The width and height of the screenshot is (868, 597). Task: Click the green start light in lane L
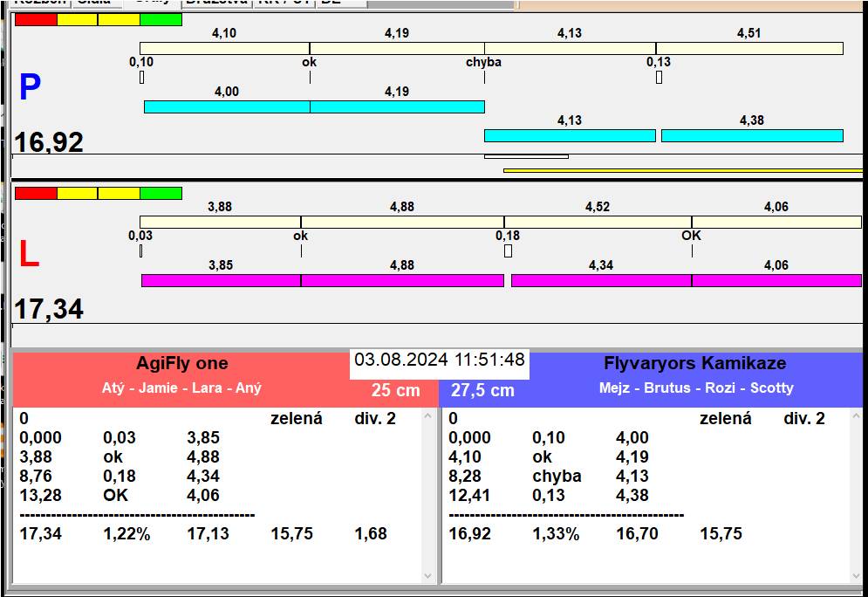tap(161, 193)
